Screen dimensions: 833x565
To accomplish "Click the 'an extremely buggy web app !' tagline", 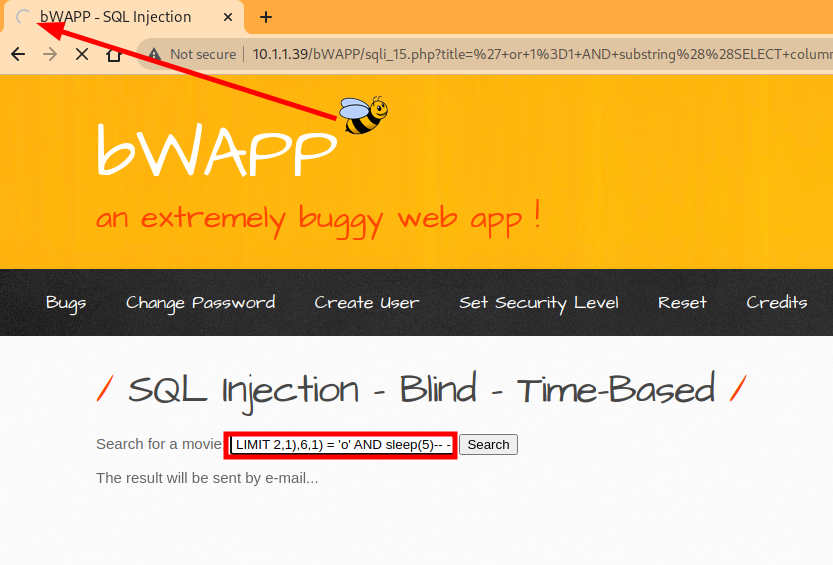I will 318,218.
